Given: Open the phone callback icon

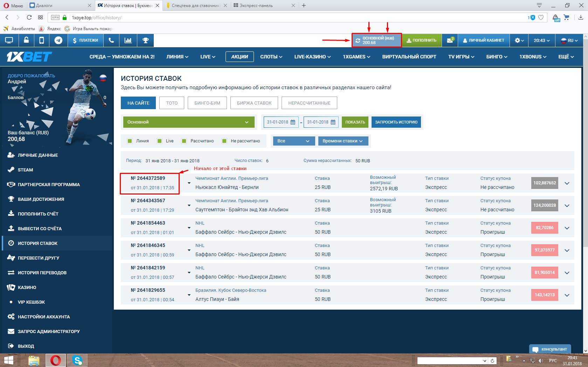Looking at the screenshot, I should [111, 41].
